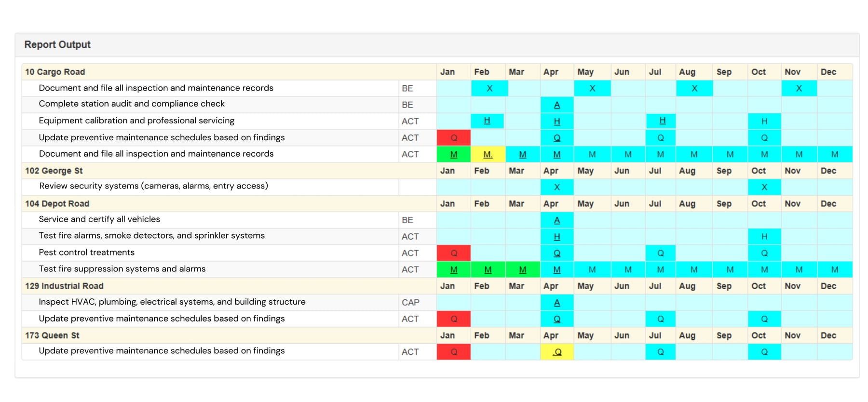868x402 pixels.
Task: Click Complete station audit and compliance check text
Action: tap(132, 104)
